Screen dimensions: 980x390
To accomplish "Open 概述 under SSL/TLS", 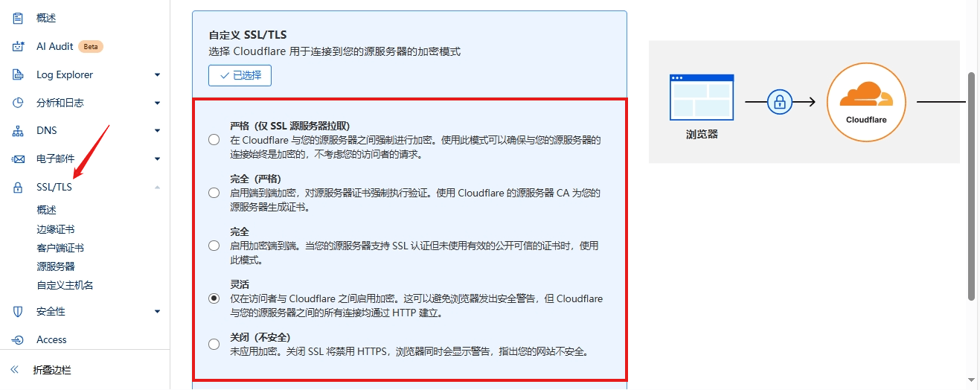I will (46, 211).
